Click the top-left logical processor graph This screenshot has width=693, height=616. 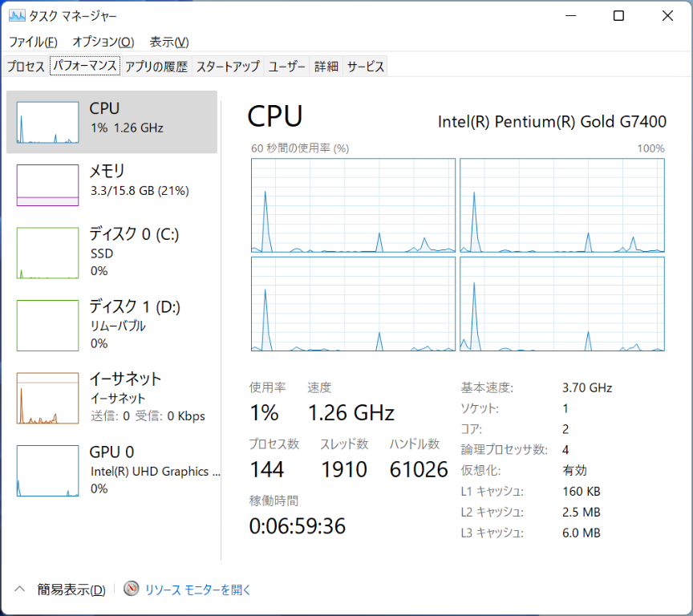tap(353, 205)
